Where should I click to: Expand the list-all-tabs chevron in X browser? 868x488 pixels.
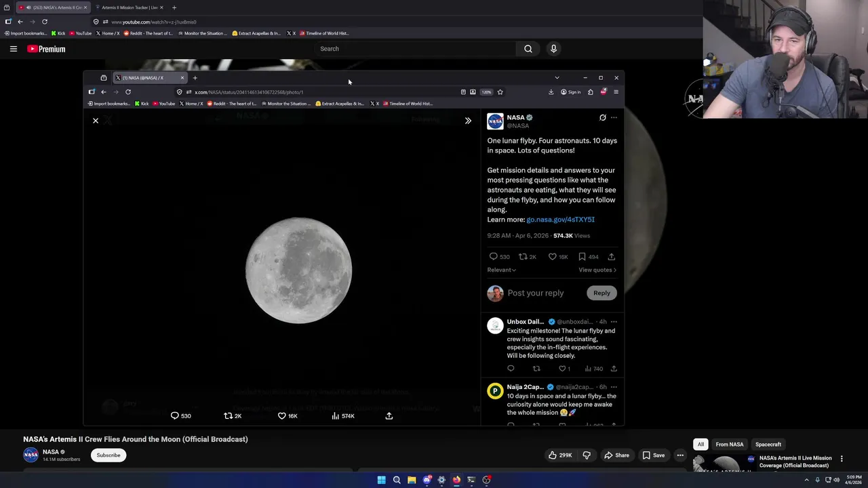(557, 78)
